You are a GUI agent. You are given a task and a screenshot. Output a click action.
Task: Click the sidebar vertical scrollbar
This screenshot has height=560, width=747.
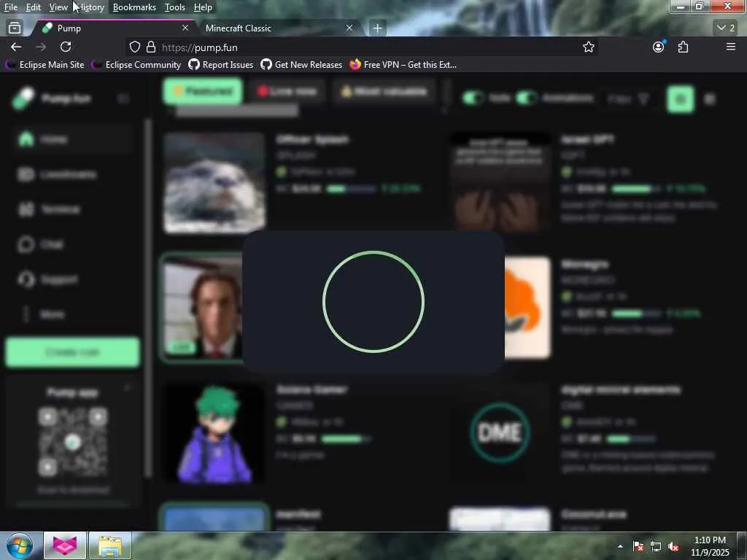click(x=148, y=297)
